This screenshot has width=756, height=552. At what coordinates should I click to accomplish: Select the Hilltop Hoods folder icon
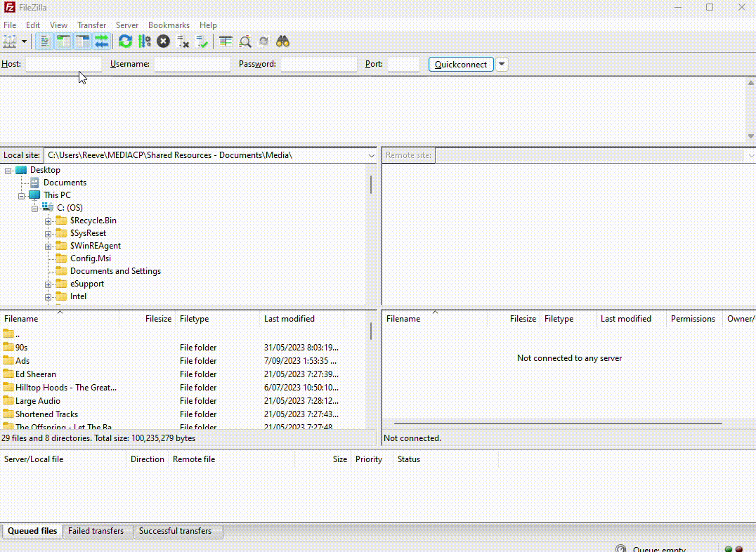(8, 387)
